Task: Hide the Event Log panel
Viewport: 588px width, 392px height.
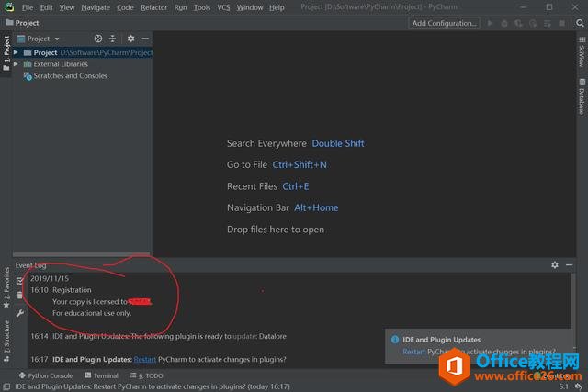Action: point(570,265)
